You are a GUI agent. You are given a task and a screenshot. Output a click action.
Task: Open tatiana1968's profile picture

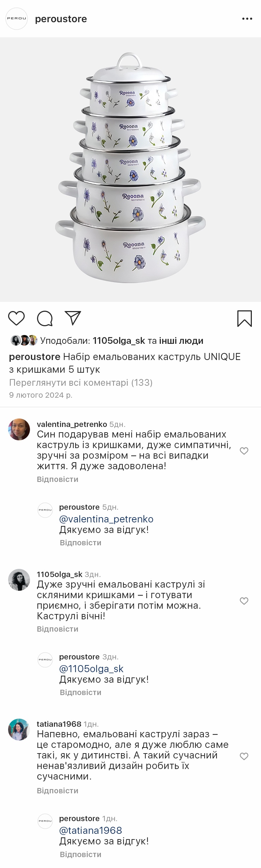click(x=19, y=730)
